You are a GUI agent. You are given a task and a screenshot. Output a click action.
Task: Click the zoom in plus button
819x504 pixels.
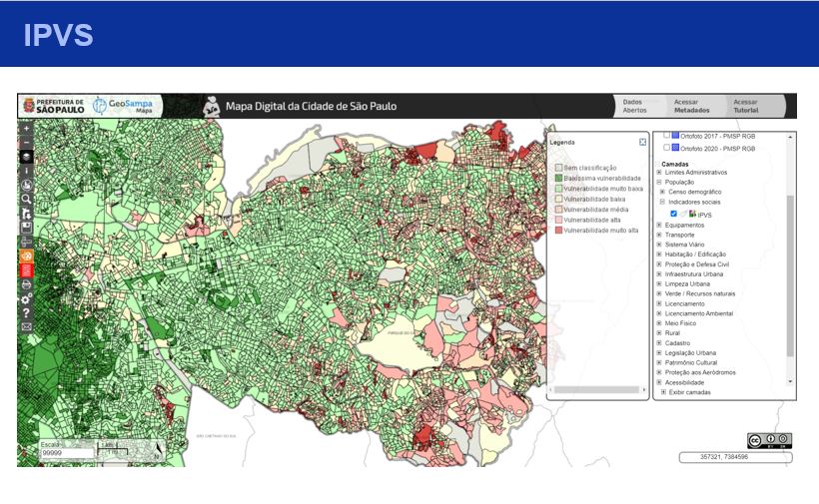tap(27, 129)
